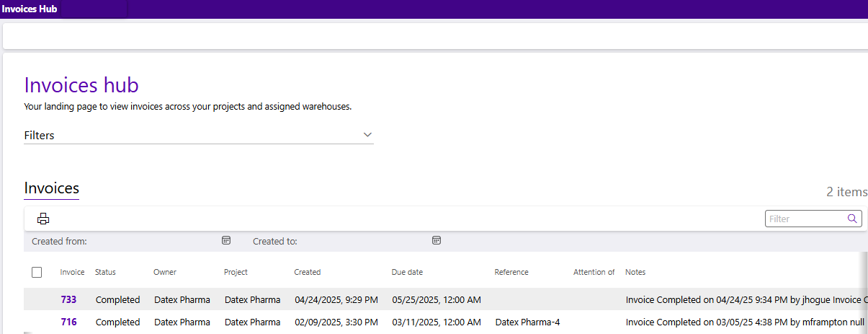
Task: Sort by the Owner column header
Action: click(165, 272)
